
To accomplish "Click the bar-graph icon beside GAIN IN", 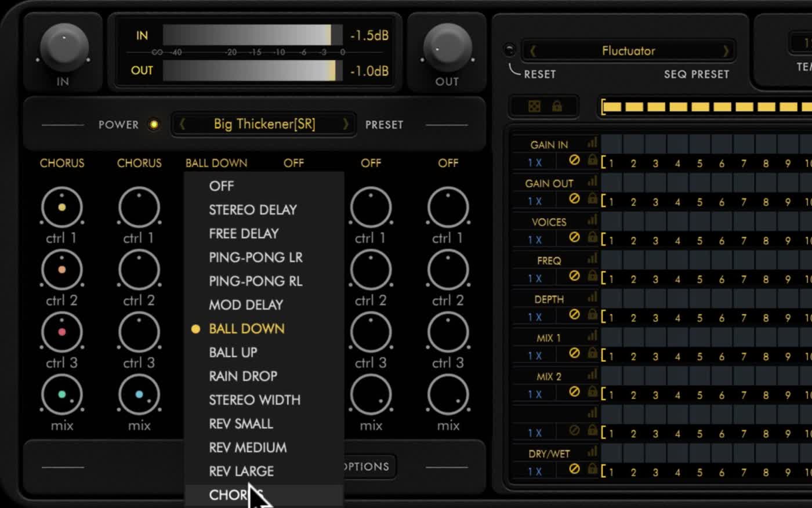I will point(592,143).
